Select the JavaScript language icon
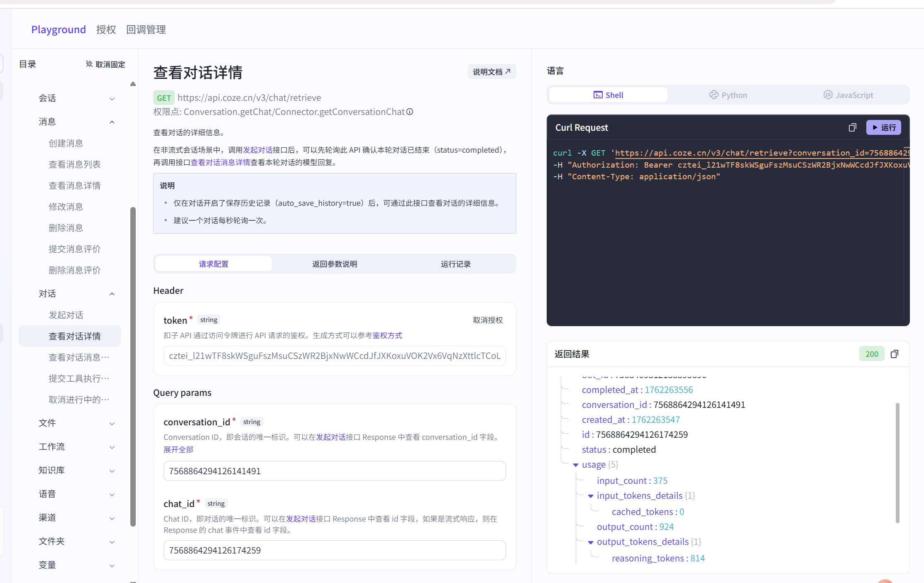924x583 pixels. point(828,95)
